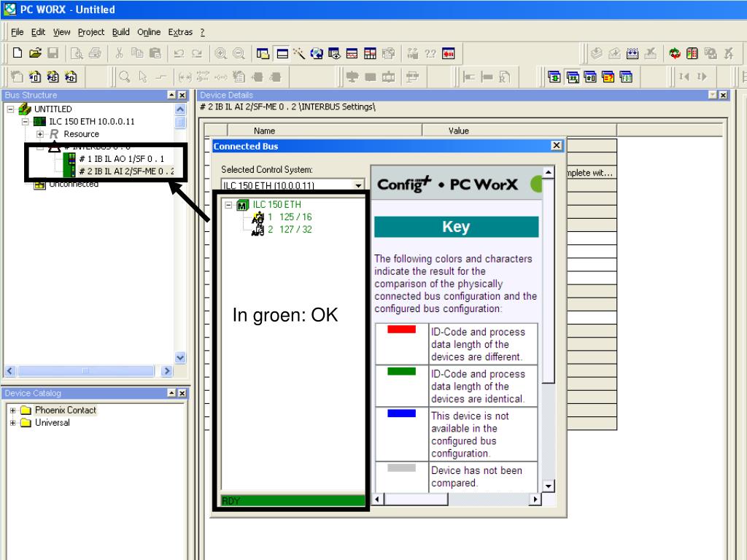747x560 pixels.
Task: Open the Device Details panel dropdown arrow
Action: 713,96
